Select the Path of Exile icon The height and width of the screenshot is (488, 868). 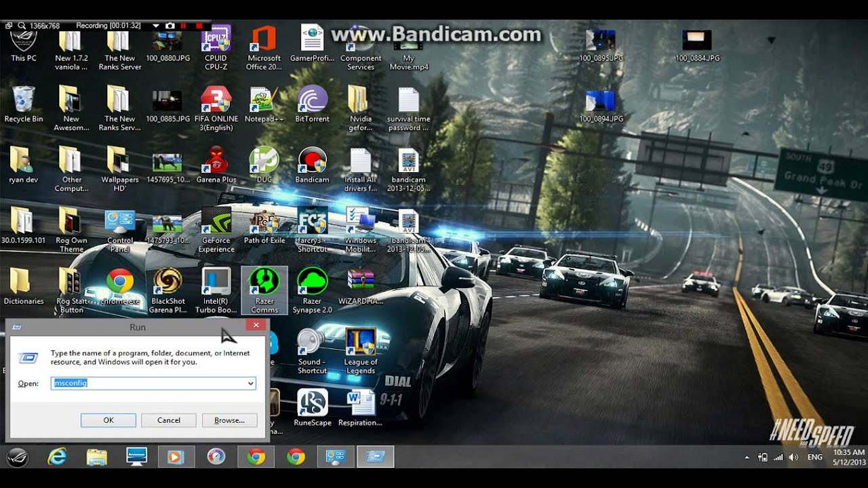264,226
